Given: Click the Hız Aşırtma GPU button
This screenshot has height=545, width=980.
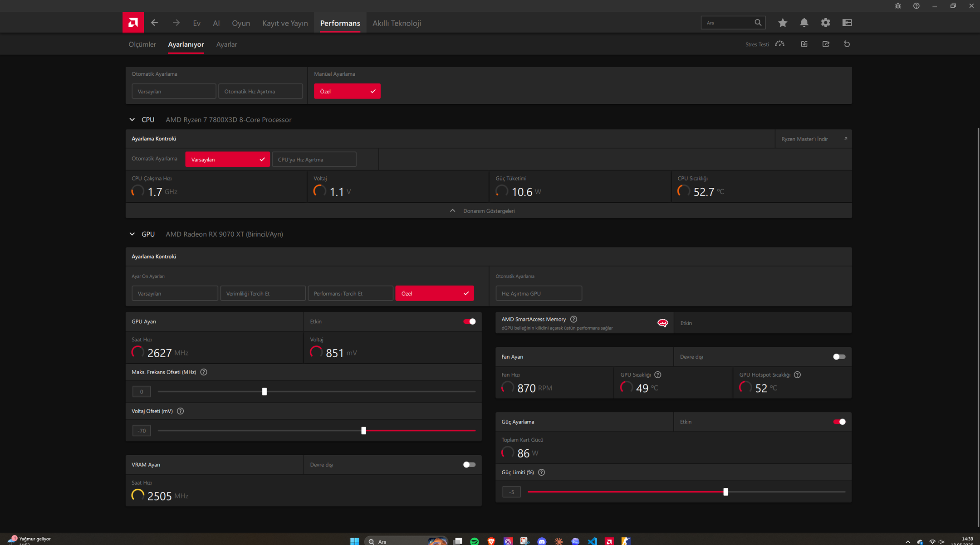Looking at the screenshot, I should [539, 293].
